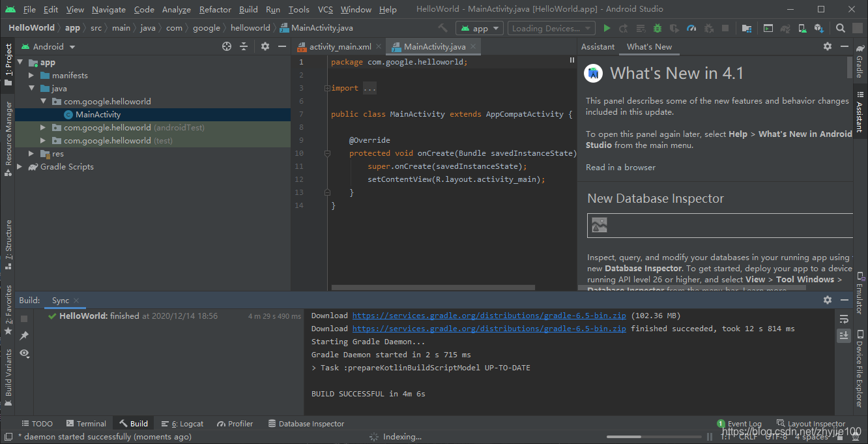Screen dimensions: 868x444
Task: Open the Project Structure icon
Action: [x=747, y=28]
